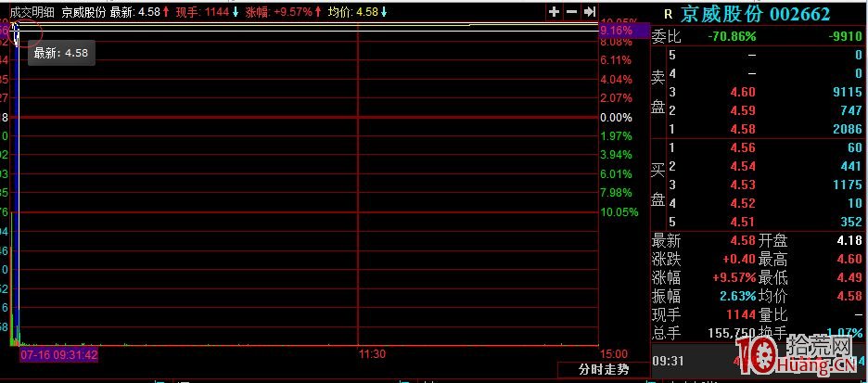Image resolution: width=868 pixels, height=383 pixels.
Task: Select sell level 1 price 4.58
Action: pos(743,129)
